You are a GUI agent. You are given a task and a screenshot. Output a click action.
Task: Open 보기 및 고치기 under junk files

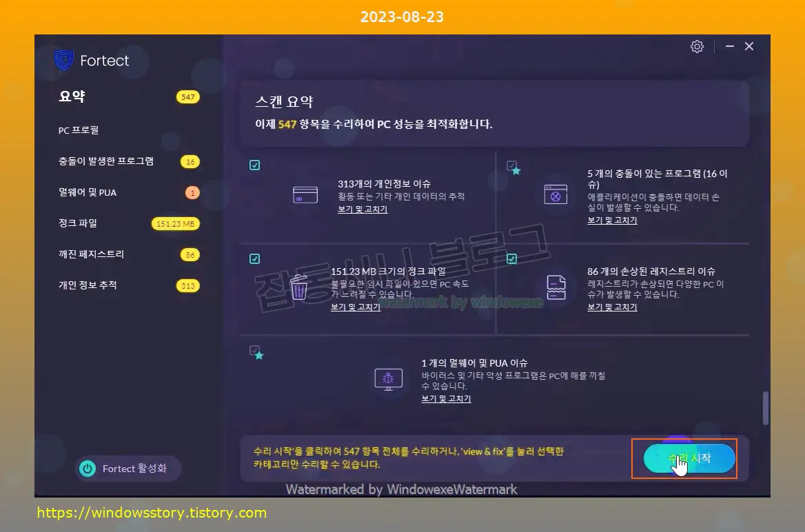coord(355,307)
